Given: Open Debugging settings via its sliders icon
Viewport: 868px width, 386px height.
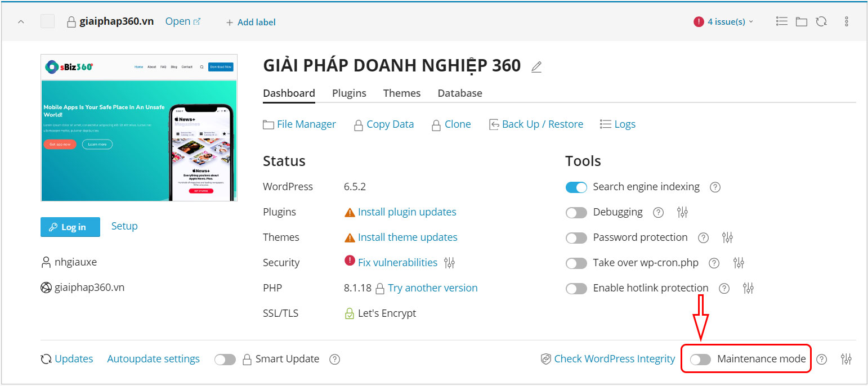Looking at the screenshot, I should tap(682, 212).
